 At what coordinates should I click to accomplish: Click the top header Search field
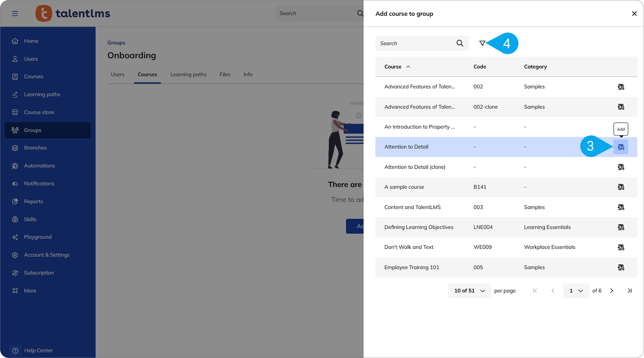[319, 13]
